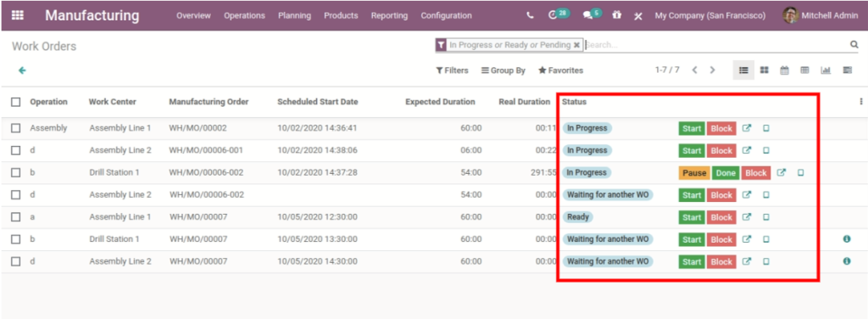The height and width of the screenshot is (319, 868).
Task: Open the Overview menu
Action: pos(194,15)
